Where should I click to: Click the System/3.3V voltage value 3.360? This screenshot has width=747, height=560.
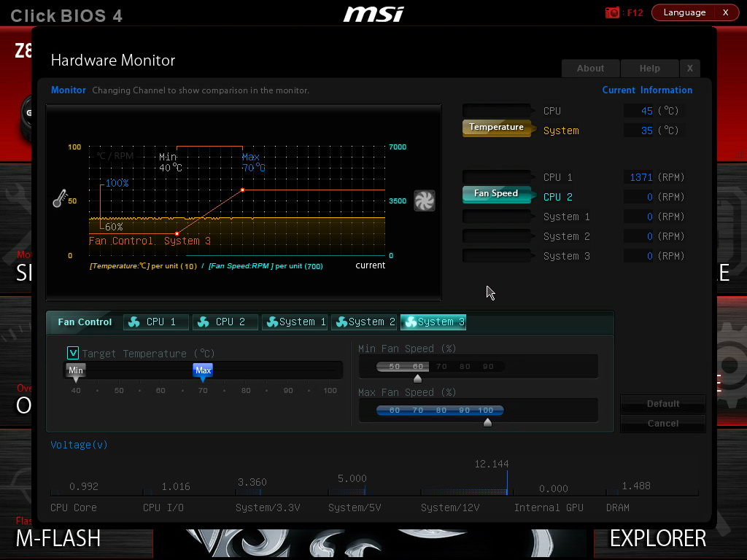click(252, 482)
